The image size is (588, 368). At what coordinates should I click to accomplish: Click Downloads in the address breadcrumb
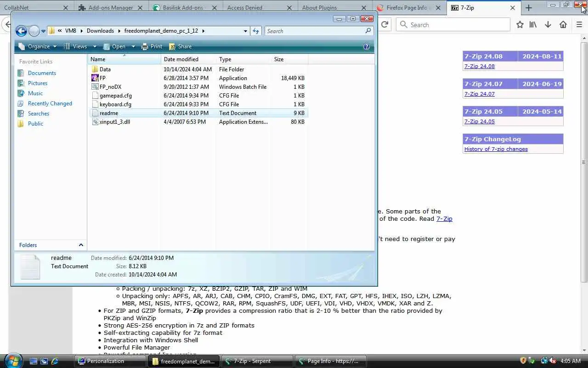(100, 31)
